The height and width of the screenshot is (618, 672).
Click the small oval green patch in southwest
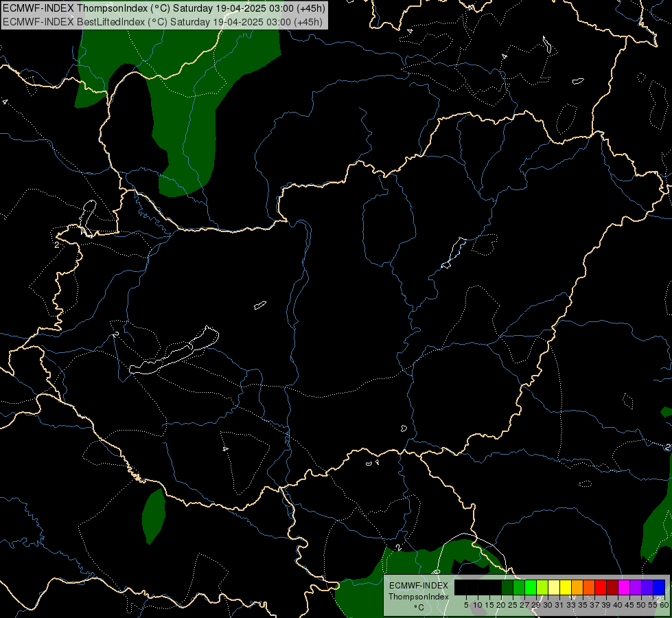point(154,516)
